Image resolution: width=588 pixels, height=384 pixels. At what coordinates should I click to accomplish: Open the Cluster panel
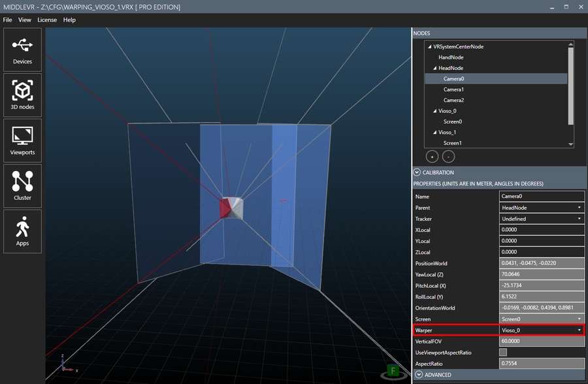[x=22, y=186]
